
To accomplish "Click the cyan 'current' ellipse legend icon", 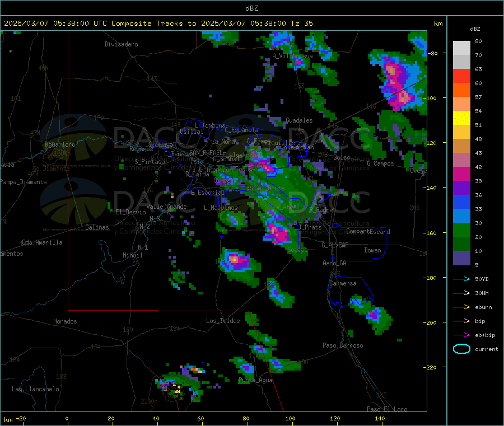I will click(461, 349).
